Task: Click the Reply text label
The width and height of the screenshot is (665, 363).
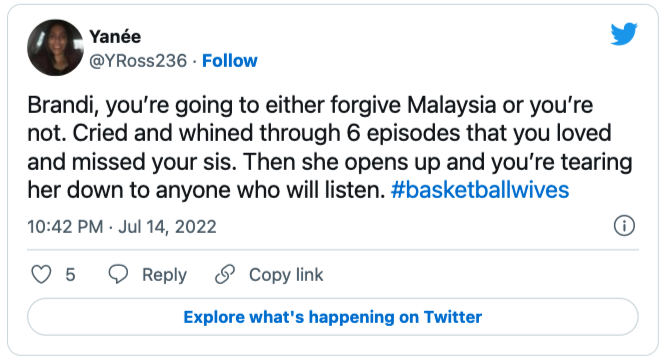Action: tap(164, 275)
